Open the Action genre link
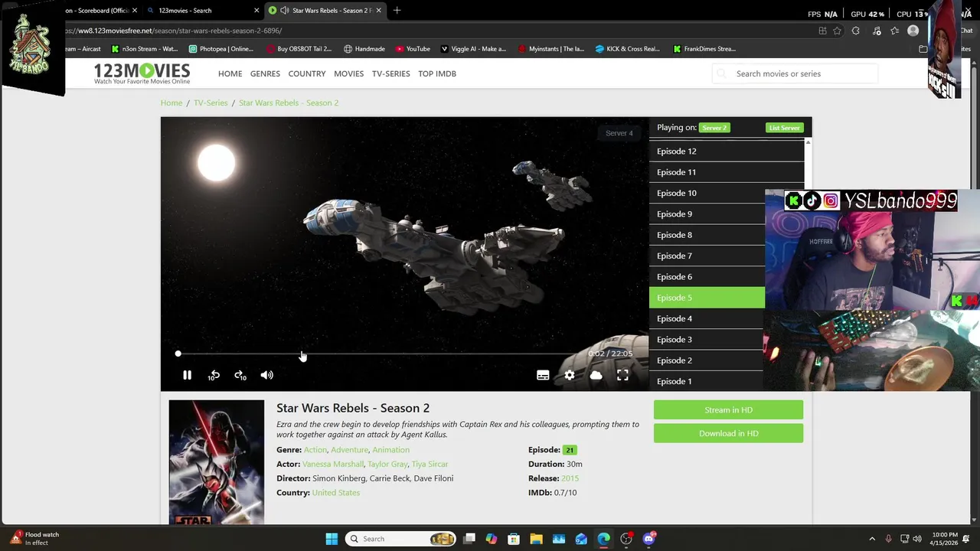 point(315,450)
